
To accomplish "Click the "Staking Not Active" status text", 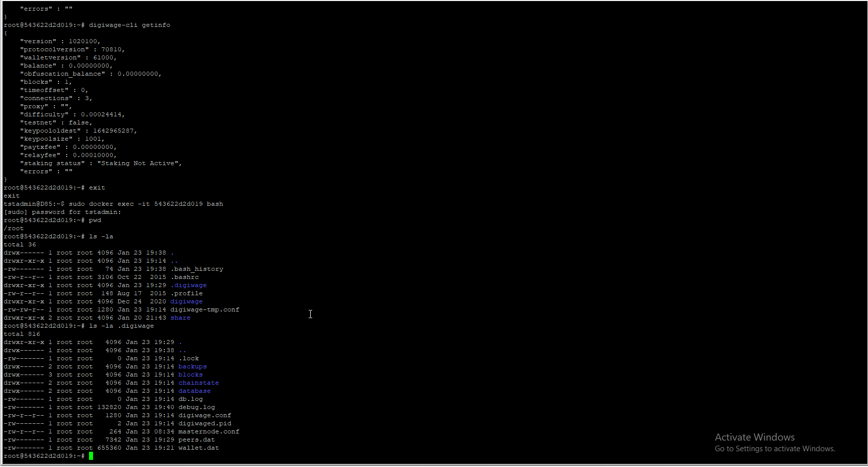I will click(138, 163).
